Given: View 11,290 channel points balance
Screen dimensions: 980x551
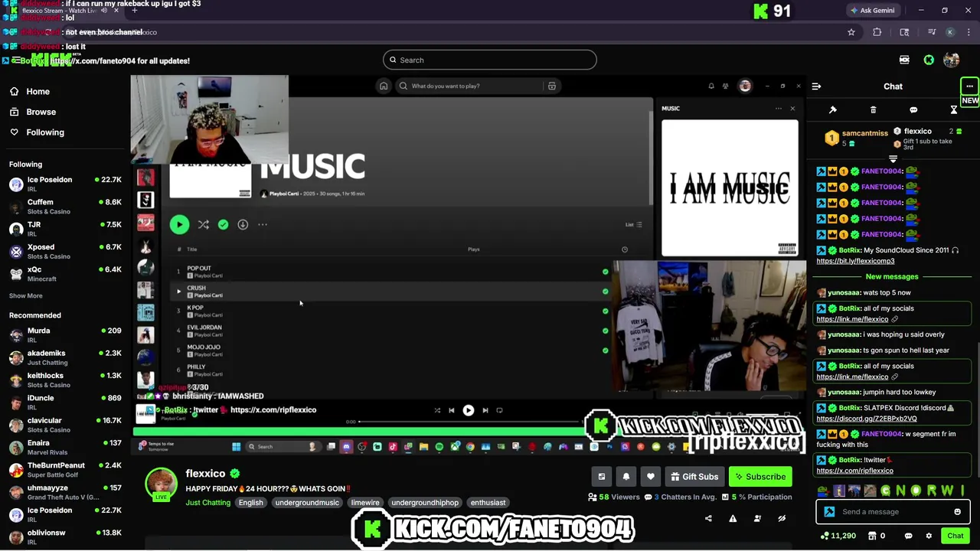Looking at the screenshot, I should pyautogui.click(x=838, y=536).
